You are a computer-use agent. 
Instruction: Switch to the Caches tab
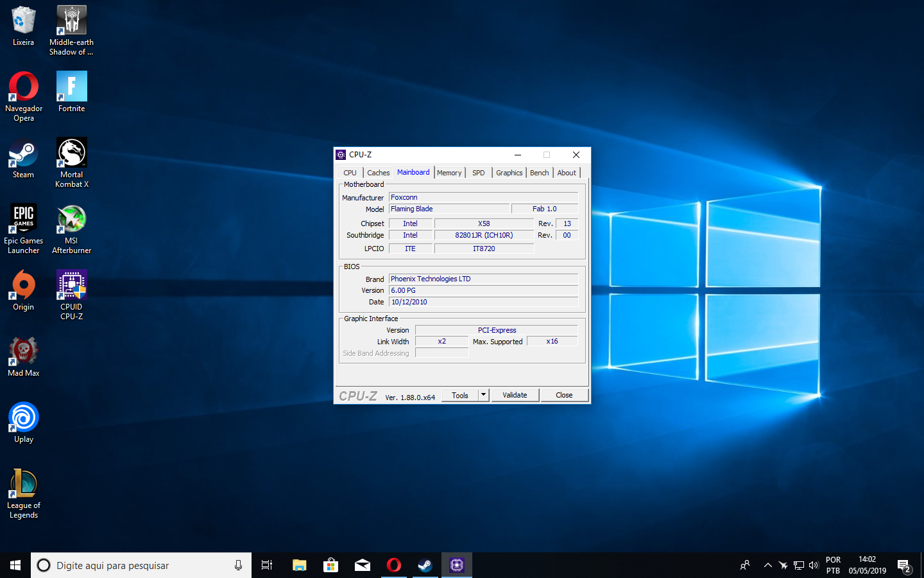pyautogui.click(x=379, y=173)
